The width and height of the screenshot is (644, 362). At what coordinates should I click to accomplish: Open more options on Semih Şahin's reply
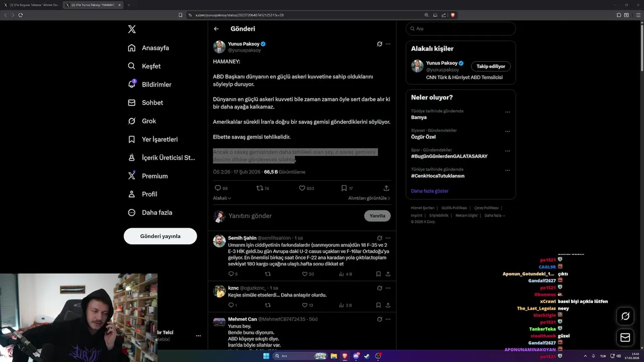point(388,238)
